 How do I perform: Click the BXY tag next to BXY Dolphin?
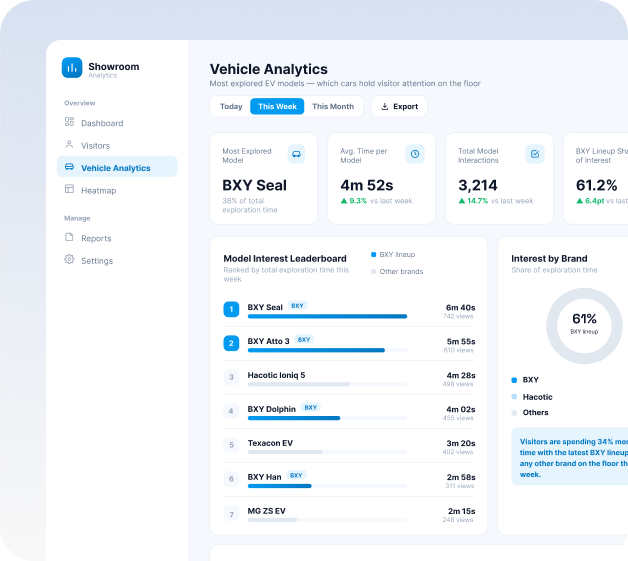(310, 408)
